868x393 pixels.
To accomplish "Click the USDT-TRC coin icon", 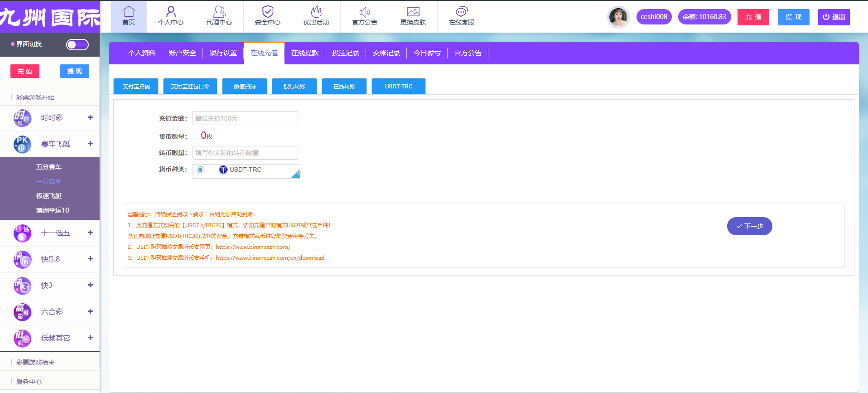I will (x=223, y=170).
